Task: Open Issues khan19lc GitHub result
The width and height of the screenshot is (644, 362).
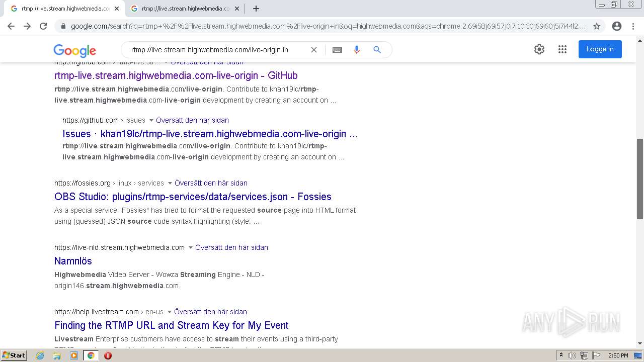Action: (x=210, y=134)
